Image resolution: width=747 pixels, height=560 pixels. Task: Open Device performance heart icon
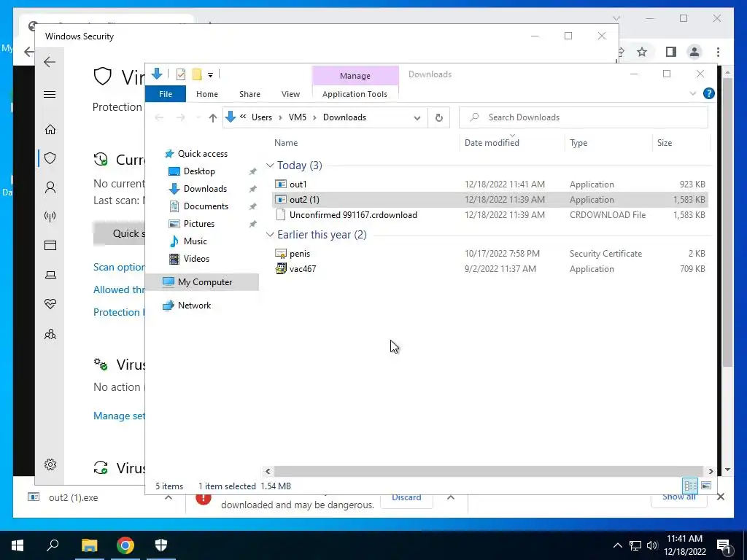click(50, 304)
